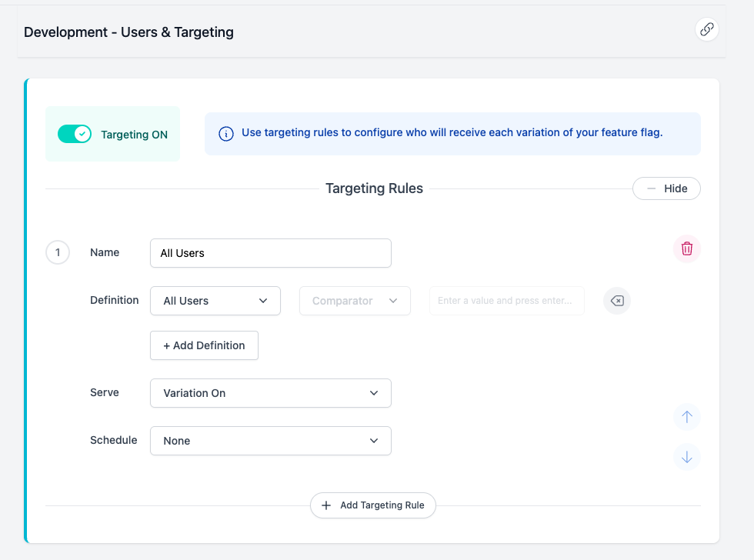Turn off the Targeting ON switch
The image size is (754, 560).
[75, 134]
